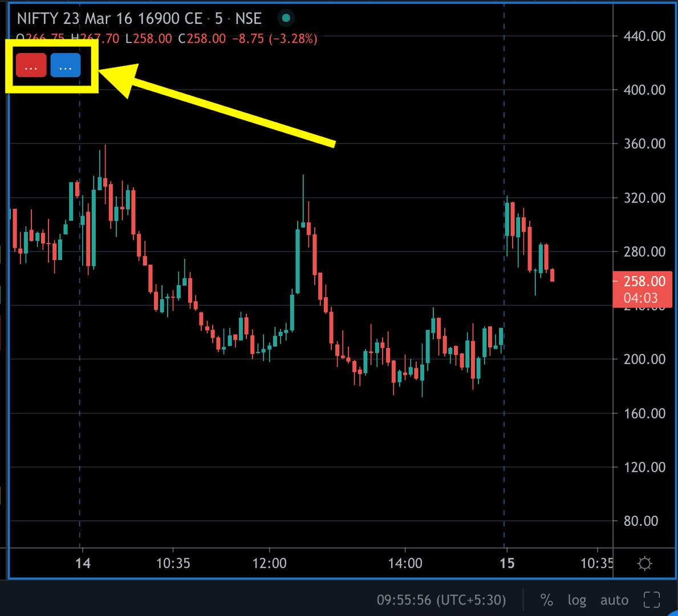Click the 440.00 price axis label

click(644, 36)
